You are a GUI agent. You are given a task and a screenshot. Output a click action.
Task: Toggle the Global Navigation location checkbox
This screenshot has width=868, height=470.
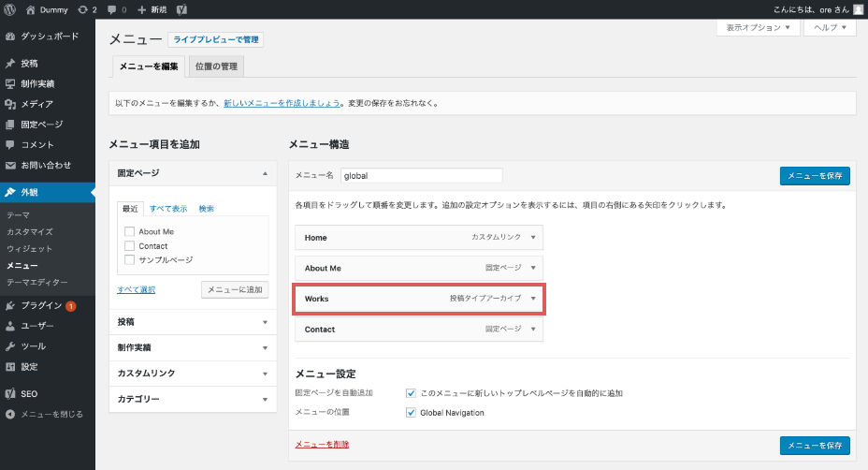412,412
